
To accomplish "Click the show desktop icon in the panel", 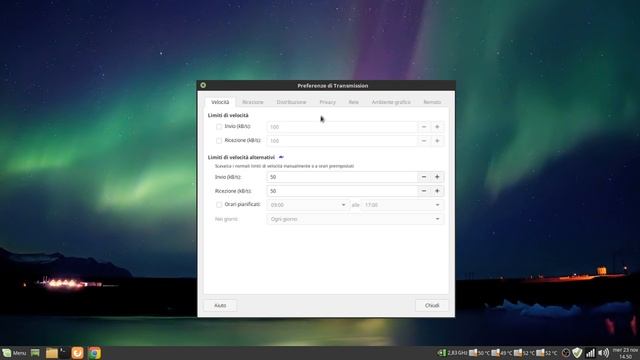I will click(36, 353).
